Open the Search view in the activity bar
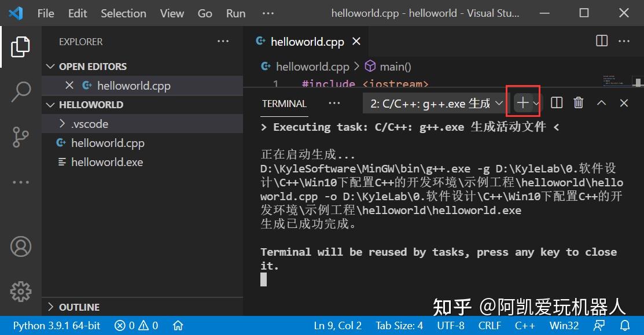 click(21, 91)
